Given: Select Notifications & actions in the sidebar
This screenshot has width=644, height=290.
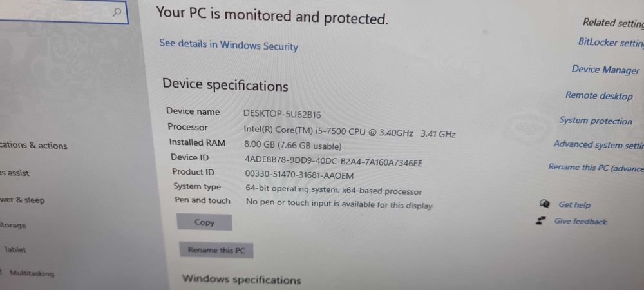Looking at the screenshot, I should point(34,146).
